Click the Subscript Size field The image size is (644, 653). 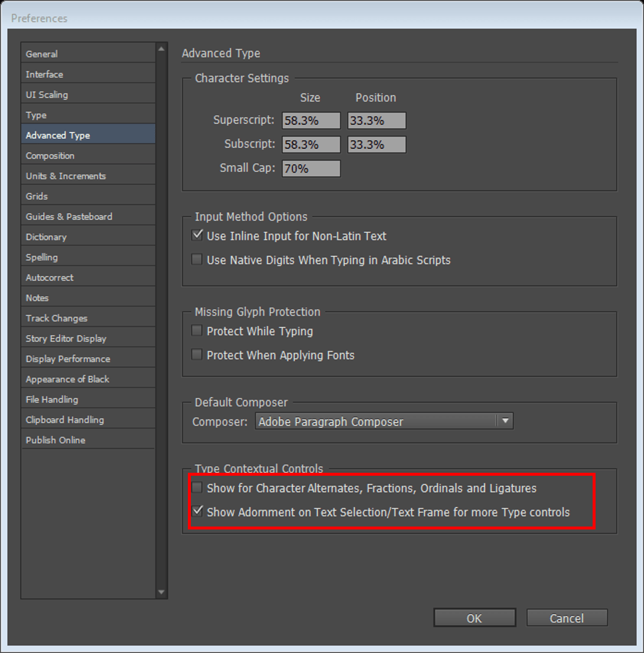(x=311, y=145)
